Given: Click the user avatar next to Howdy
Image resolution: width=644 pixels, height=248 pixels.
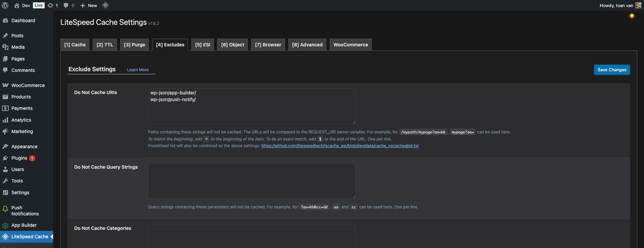Looking at the screenshot, I should pyautogui.click(x=638, y=5).
